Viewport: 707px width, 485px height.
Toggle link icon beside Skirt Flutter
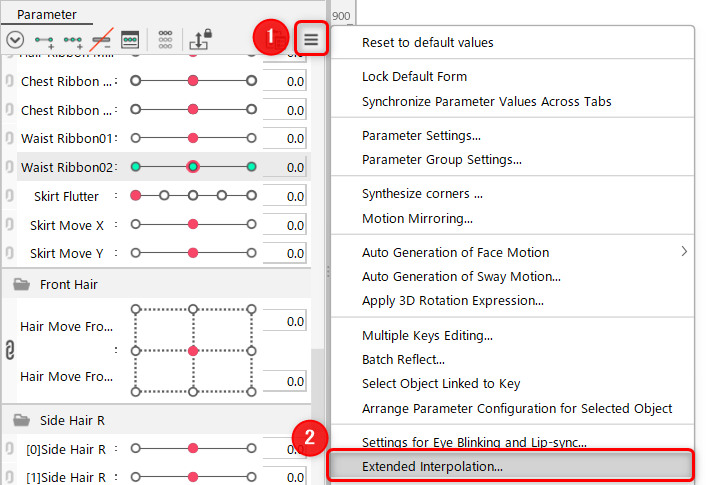click(x=9, y=196)
